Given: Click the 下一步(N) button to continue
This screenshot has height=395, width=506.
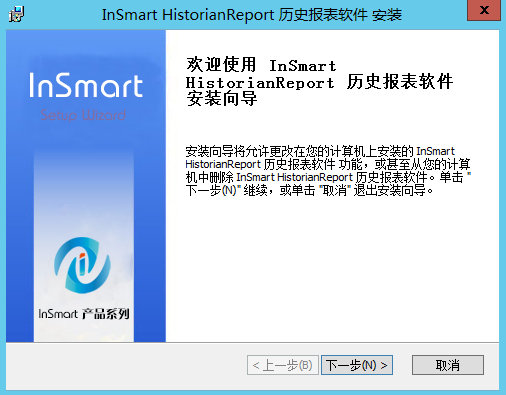Looking at the screenshot, I should [357, 365].
